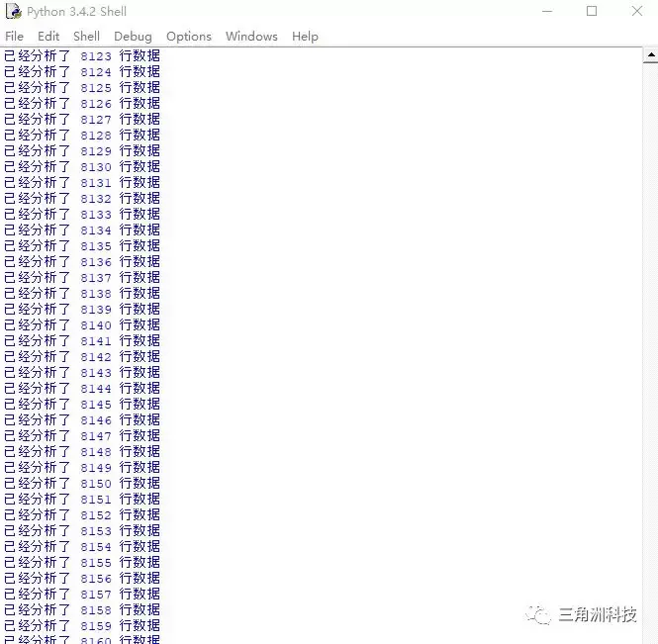Image resolution: width=658 pixels, height=644 pixels.
Task: Open the Debug menu
Action: tap(133, 37)
